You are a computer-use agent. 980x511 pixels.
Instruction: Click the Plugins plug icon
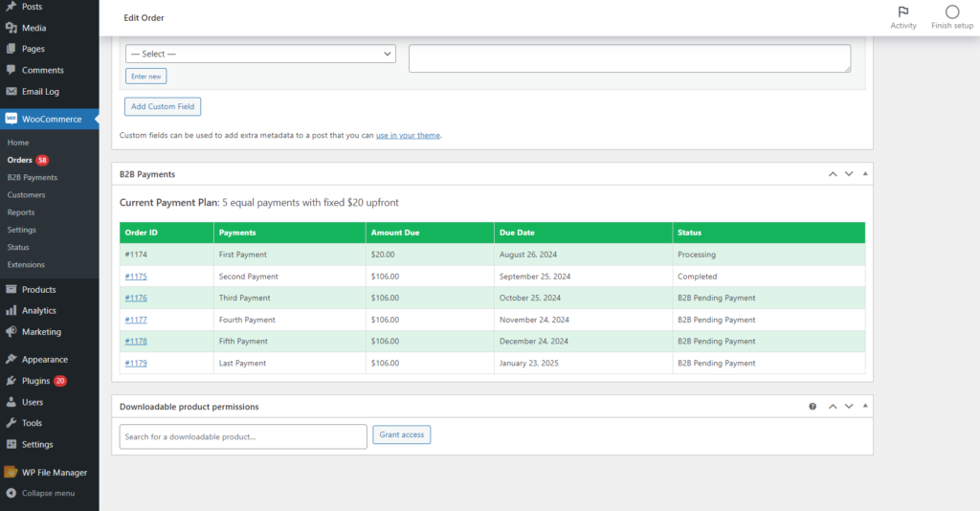11,381
